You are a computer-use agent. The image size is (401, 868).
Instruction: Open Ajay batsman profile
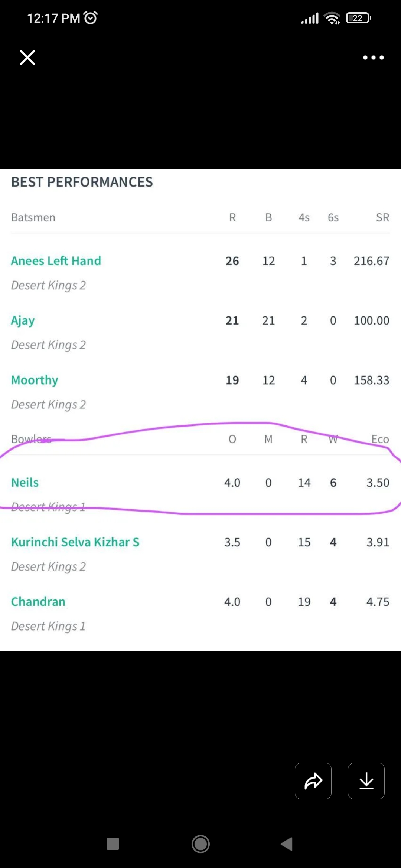pos(23,321)
